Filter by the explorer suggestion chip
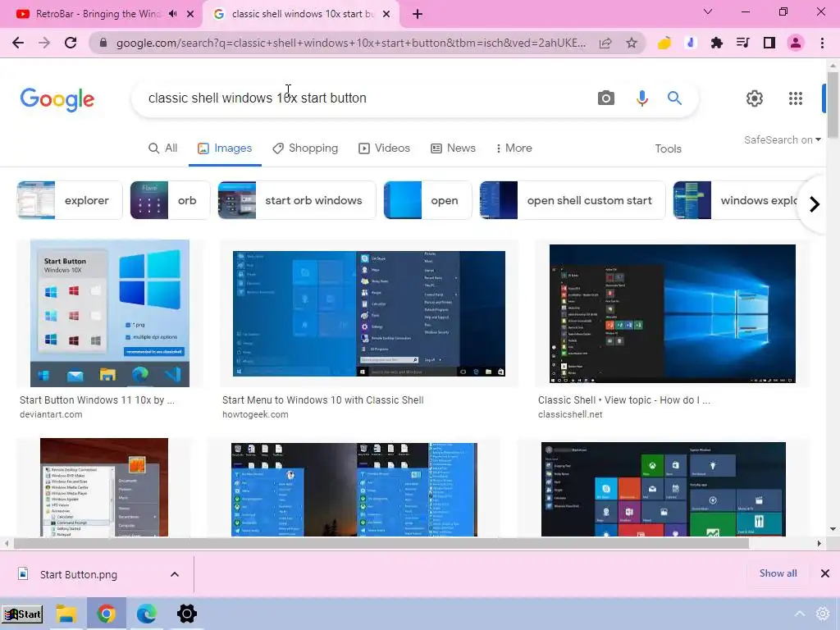The image size is (840, 630). point(70,200)
